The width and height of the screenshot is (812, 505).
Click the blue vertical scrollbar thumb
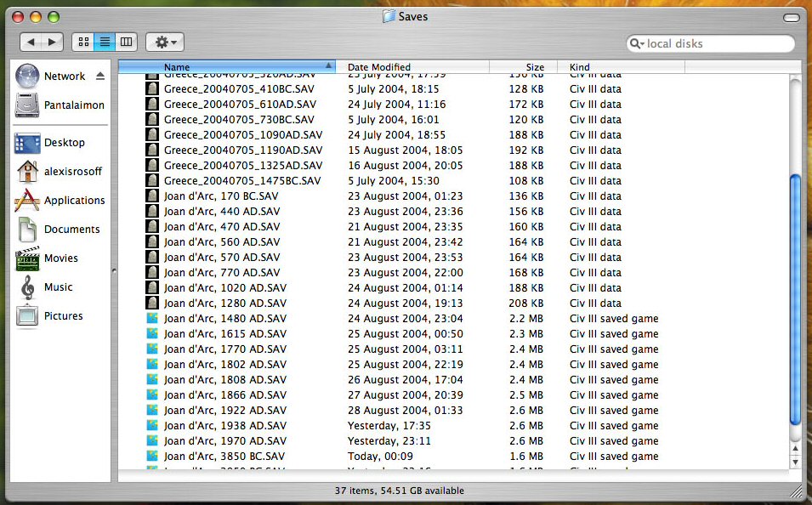pyautogui.click(x=796, y=300)
